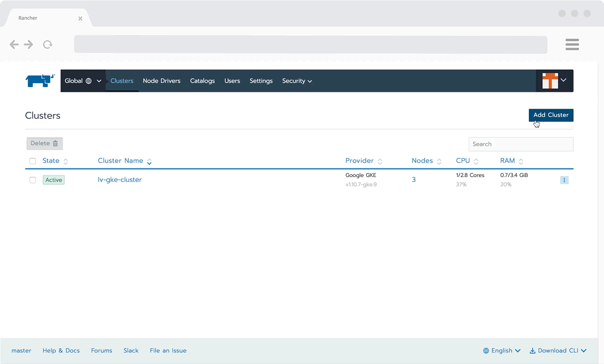Sort clusters by RAM column
The width and height of the screenshot is (604, 364).
512,161
